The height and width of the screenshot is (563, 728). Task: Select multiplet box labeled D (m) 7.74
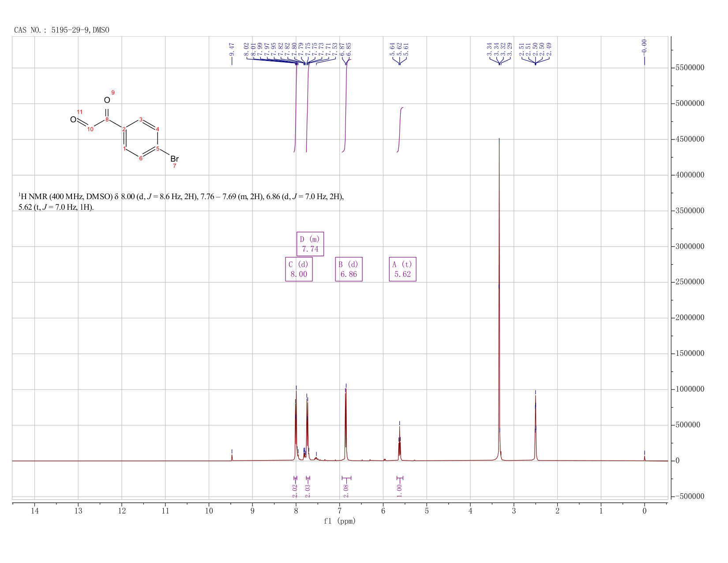[310, 244]
